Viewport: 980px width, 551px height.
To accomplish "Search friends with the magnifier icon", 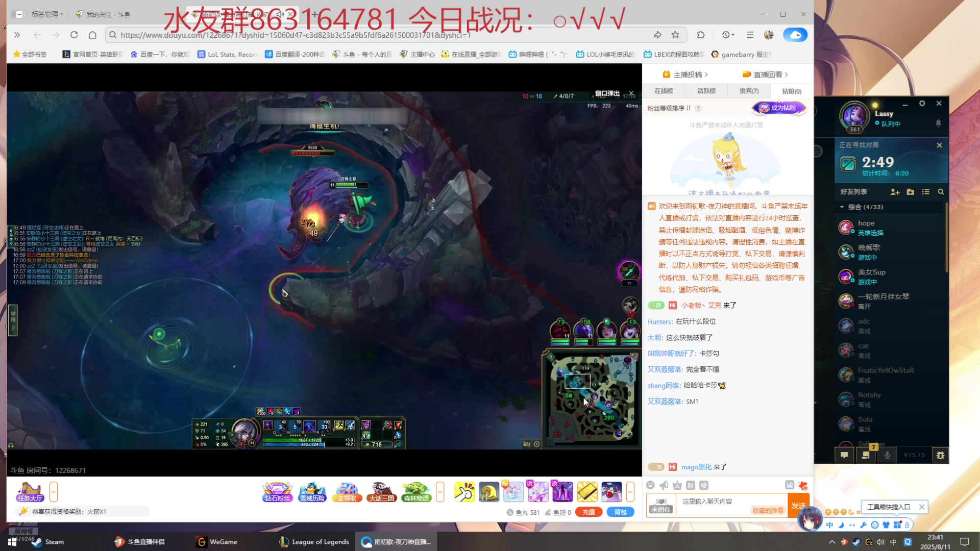I will (941, 192).
